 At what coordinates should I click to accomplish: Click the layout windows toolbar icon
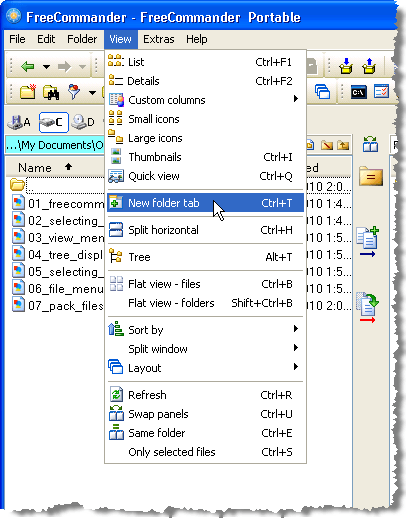click(x=323, y=91)
